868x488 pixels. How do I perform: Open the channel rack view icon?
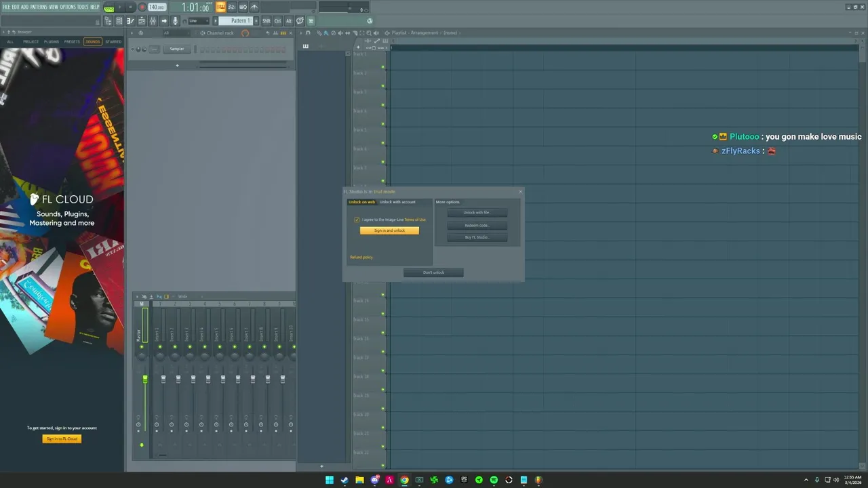(119, 21)
